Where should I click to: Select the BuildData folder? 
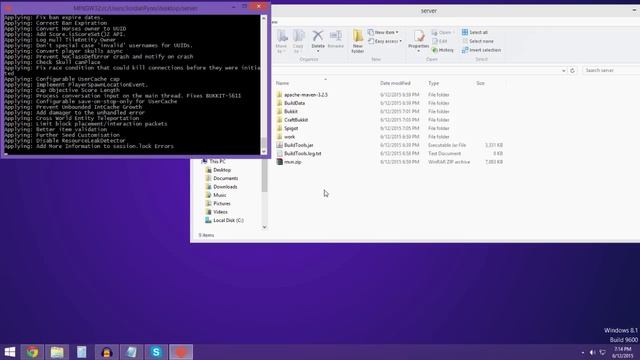coord(294,103)
